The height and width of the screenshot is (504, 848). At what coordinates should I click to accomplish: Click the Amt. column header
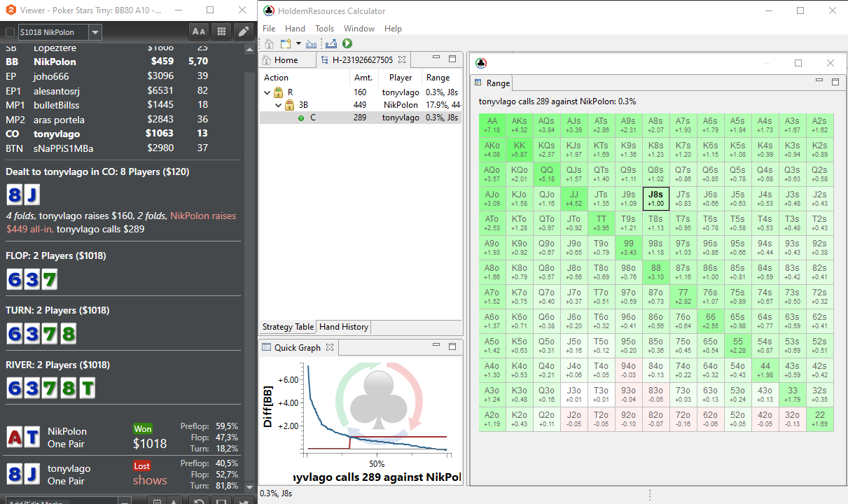point(363,78)
